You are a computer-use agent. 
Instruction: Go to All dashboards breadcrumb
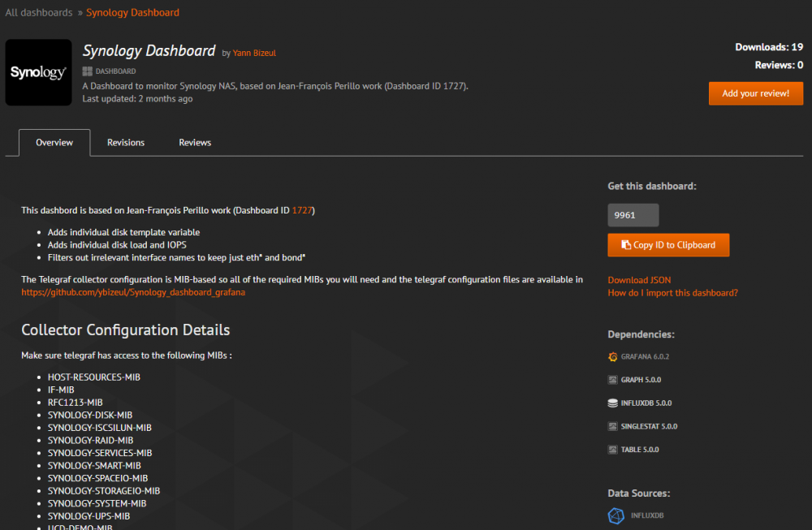(x=39, y=12)
